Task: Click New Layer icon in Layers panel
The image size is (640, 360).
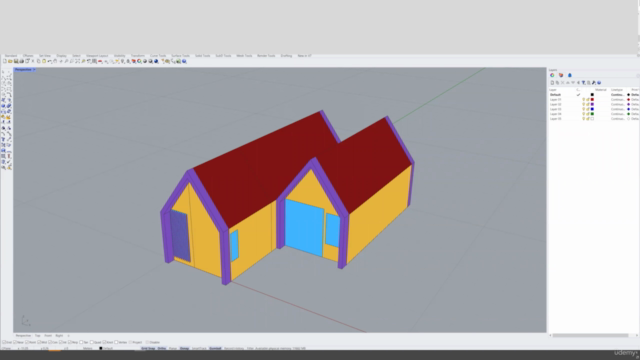Action: point(552,82)
